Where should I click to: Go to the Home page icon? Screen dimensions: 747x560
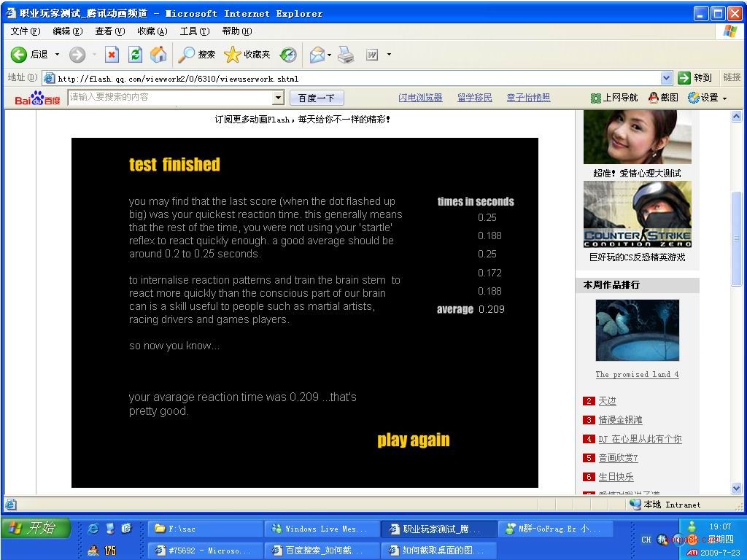(158, 55)
